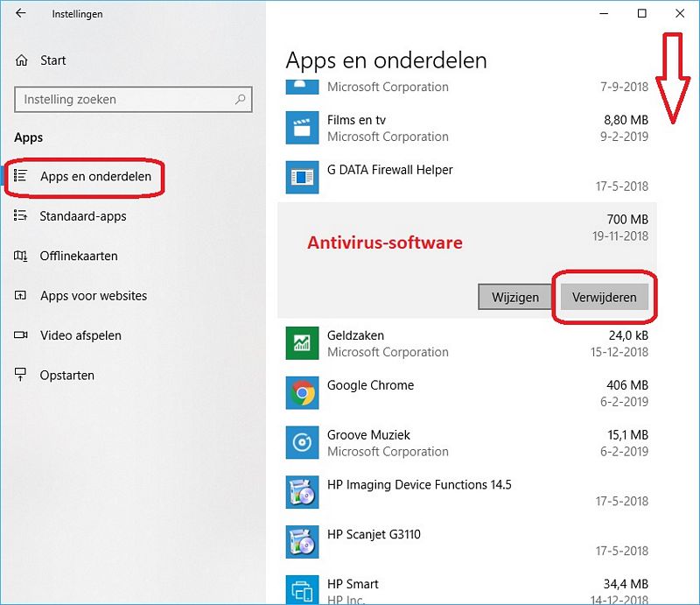The width and height of the screenshot is (700, 605).
Task: Select the HP Imaging Device Functions icon
Action: 302,492
